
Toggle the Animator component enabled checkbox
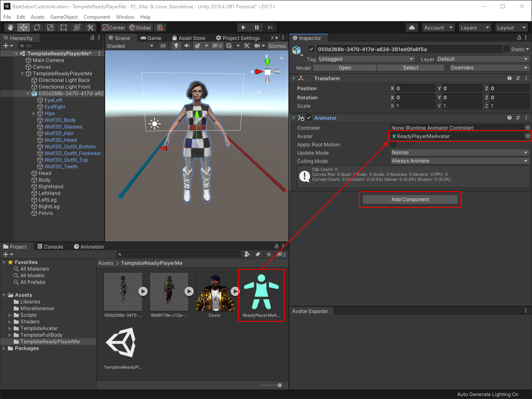click(x=309, y=118)
